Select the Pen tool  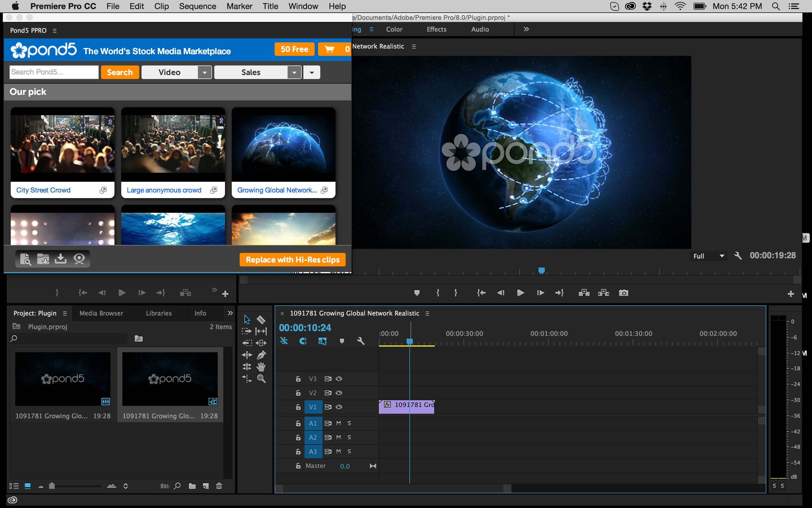261,355
